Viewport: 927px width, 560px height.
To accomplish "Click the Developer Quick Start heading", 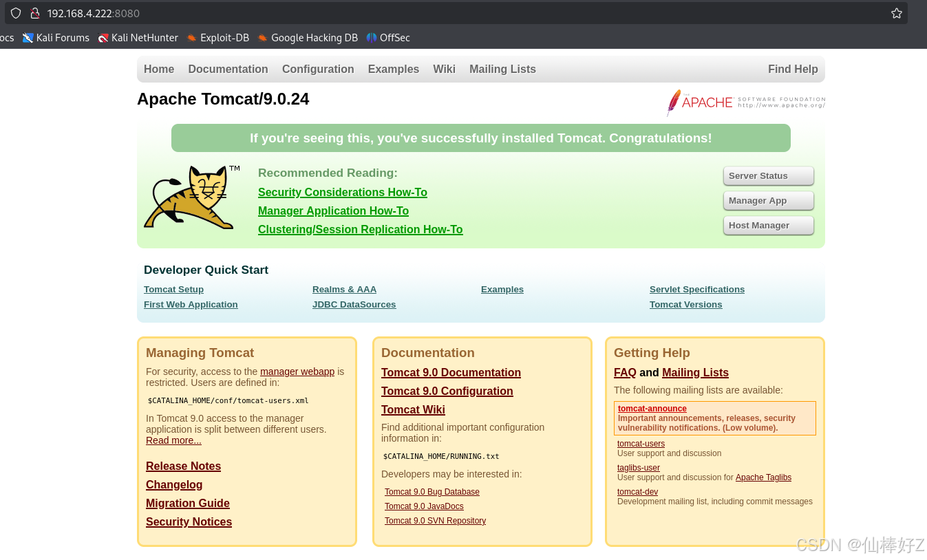I will click(206, 270).
